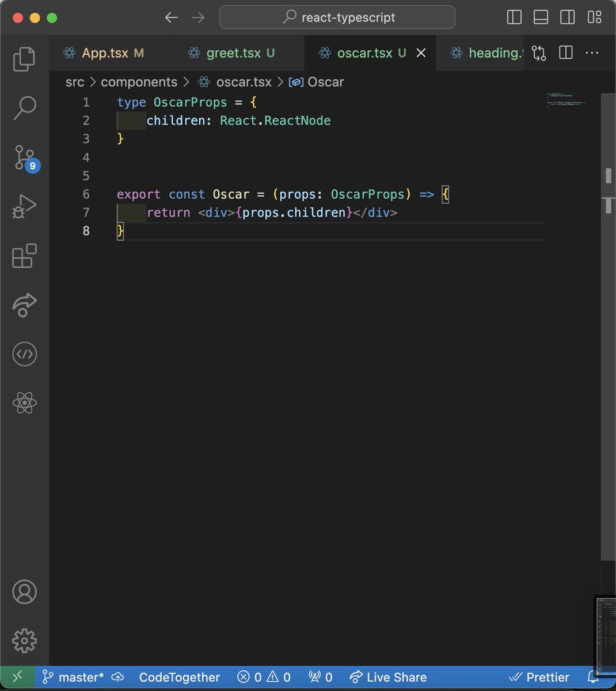The width and height of the screenshot is (616, 691).
Task: Click the Prettier status bar item
Action: point(539,677)
